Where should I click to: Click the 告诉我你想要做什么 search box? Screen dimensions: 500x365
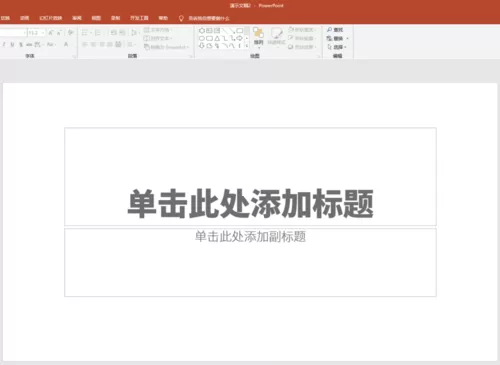pyautogui.click(x=209, y=18)
